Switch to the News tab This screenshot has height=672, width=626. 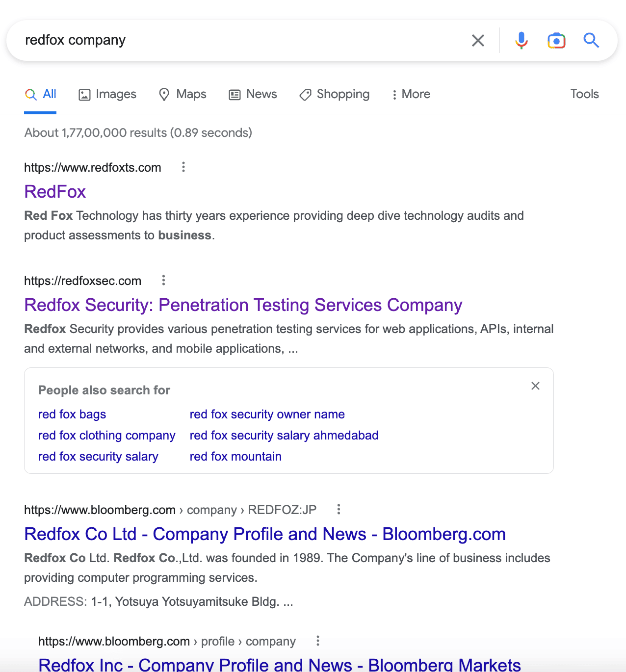[x=253, y=94]
